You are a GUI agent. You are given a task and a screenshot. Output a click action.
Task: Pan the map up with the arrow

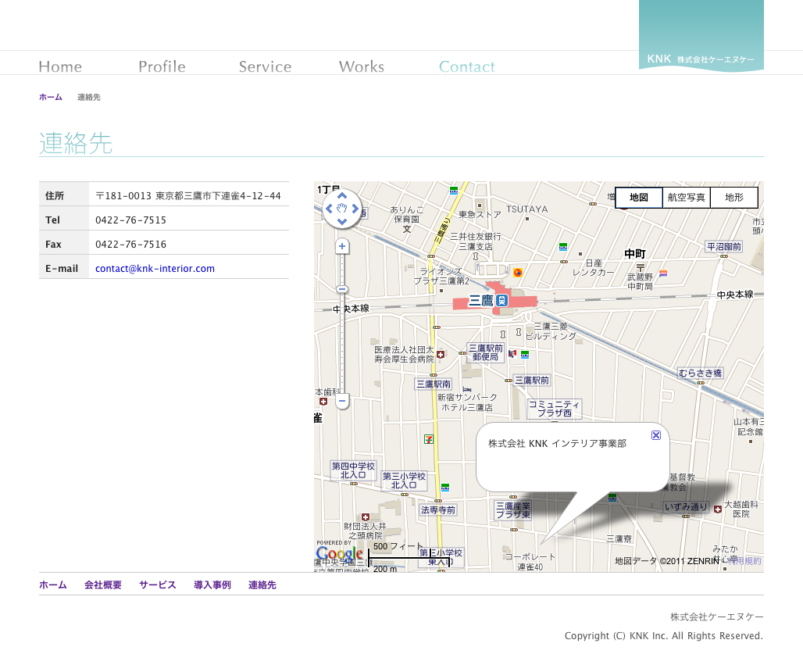(x=341, y=195)
